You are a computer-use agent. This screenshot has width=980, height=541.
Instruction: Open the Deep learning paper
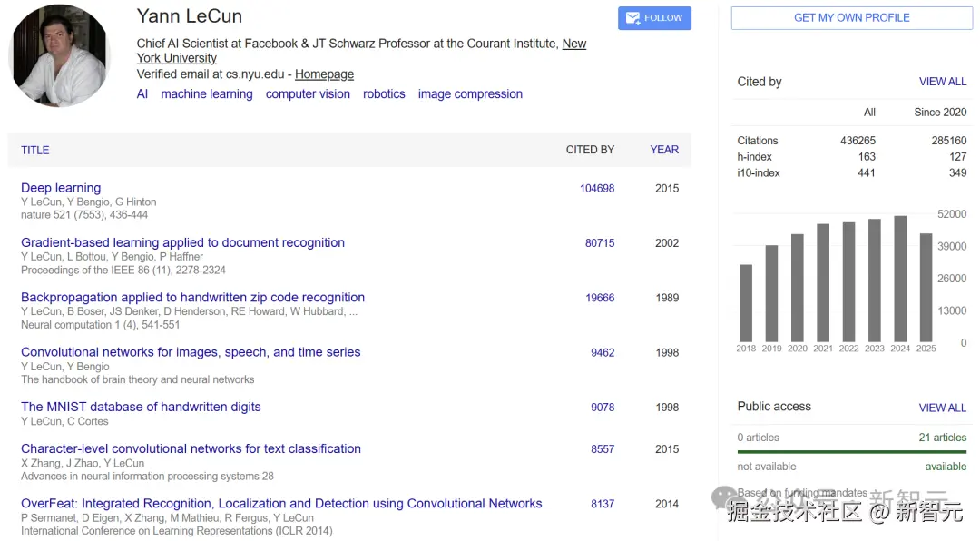click(x=61, y=188)
